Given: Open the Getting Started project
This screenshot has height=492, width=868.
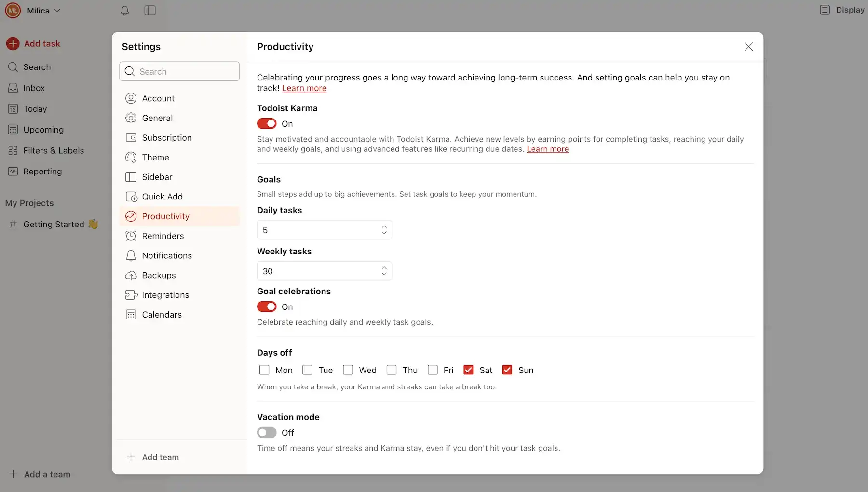Looking at the screenshot, I should click(54, 225).
